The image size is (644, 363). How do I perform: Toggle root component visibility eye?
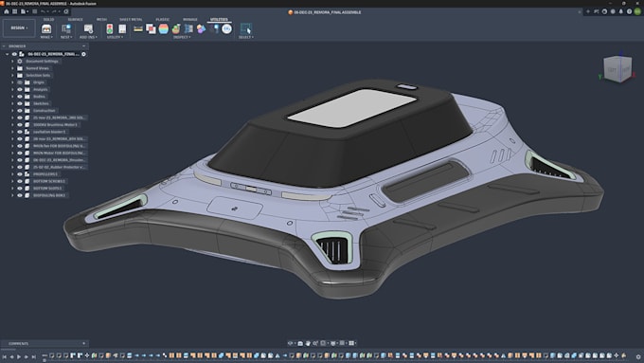[14, 54]
